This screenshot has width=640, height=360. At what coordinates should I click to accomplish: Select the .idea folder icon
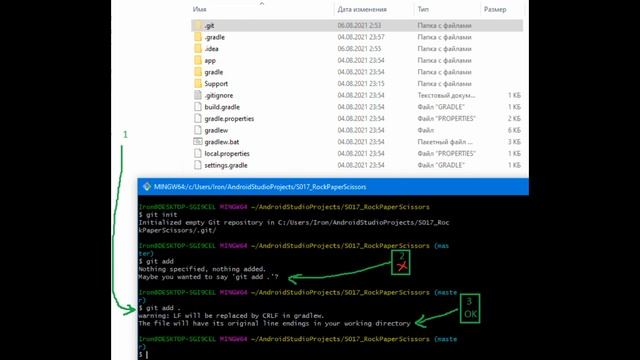198,49
